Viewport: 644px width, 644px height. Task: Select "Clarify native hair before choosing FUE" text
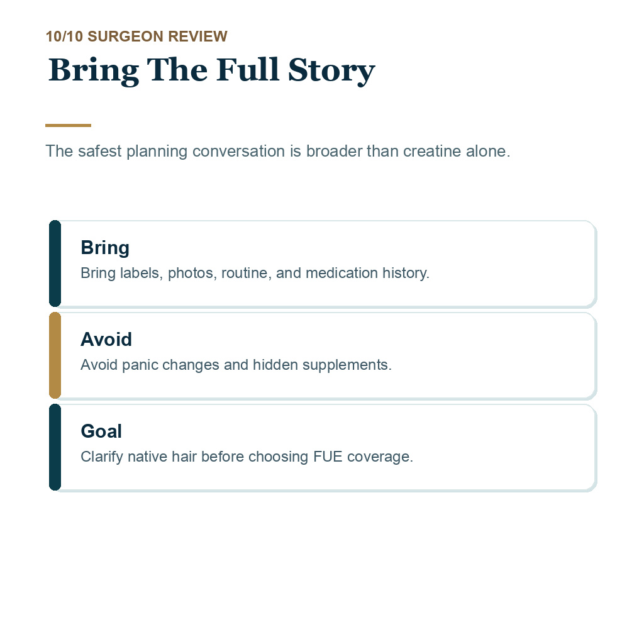click(211, 457)
